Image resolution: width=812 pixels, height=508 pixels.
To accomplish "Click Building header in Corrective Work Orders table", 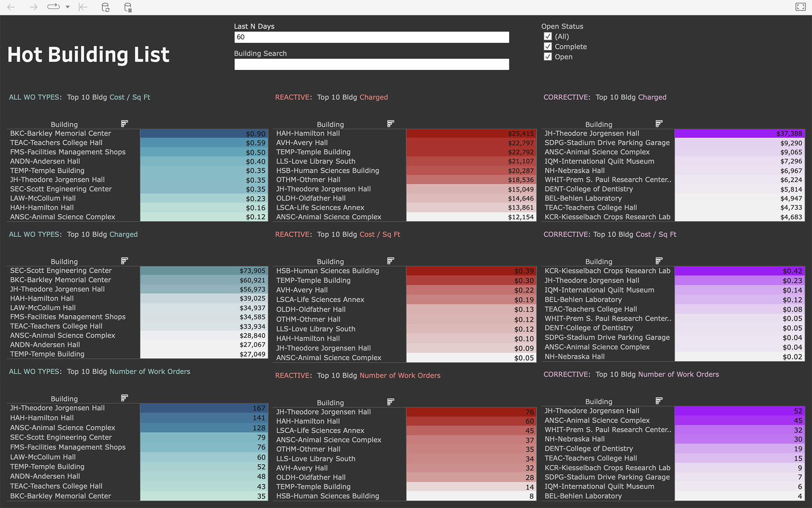I will [x=598, y=402].
